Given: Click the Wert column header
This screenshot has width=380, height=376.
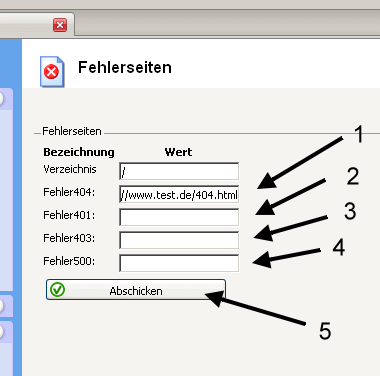Looking at the screenshot, I should pyautogui.click(x=178, y=152).
